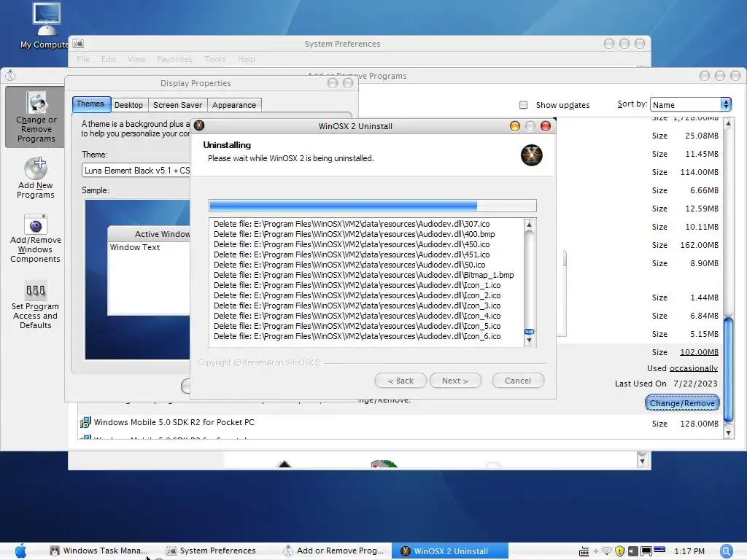747x560 pixels.
Task: Open Add New Programs sidebar icon
Action: [36, 178]
